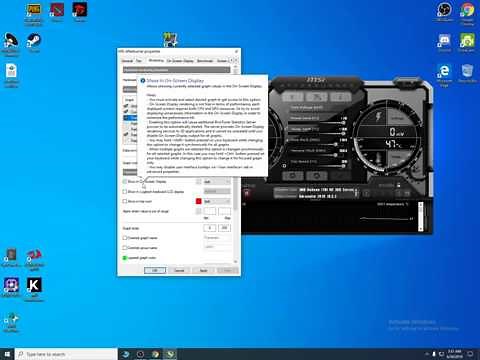Open the Afterburner settings gear button

point(293,175)
